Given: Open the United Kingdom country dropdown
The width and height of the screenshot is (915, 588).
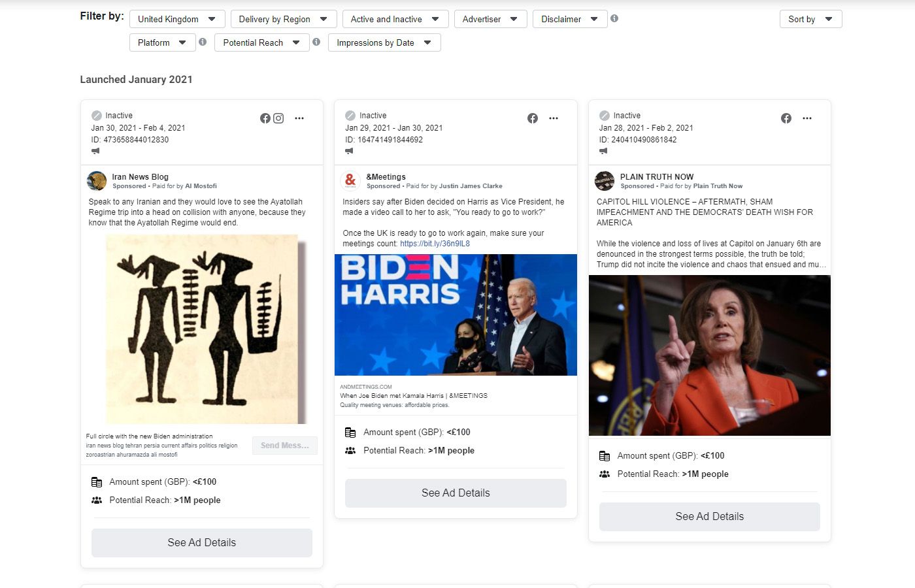Looking at the screenshot, I should pyautogui.click(x=176, y=19).
